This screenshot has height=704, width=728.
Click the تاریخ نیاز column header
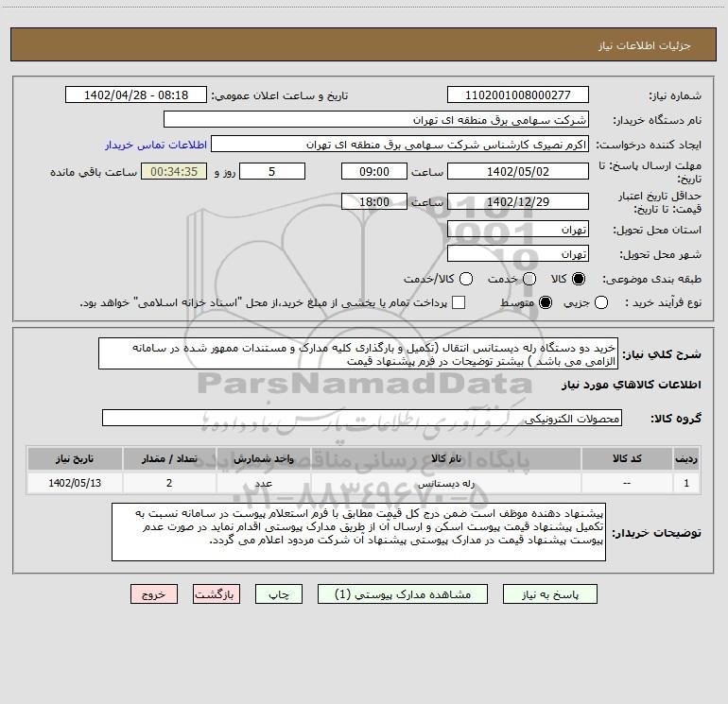pos(75,458)
